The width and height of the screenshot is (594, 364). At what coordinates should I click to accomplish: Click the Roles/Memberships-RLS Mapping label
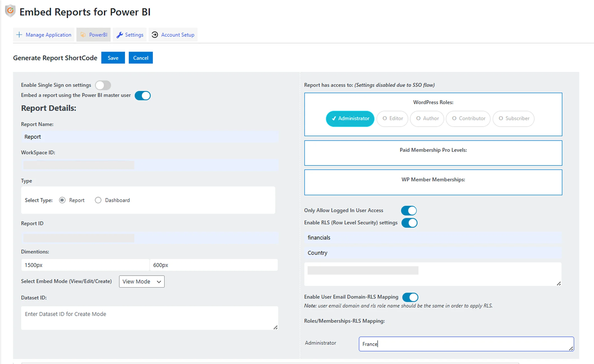point(344,321)
